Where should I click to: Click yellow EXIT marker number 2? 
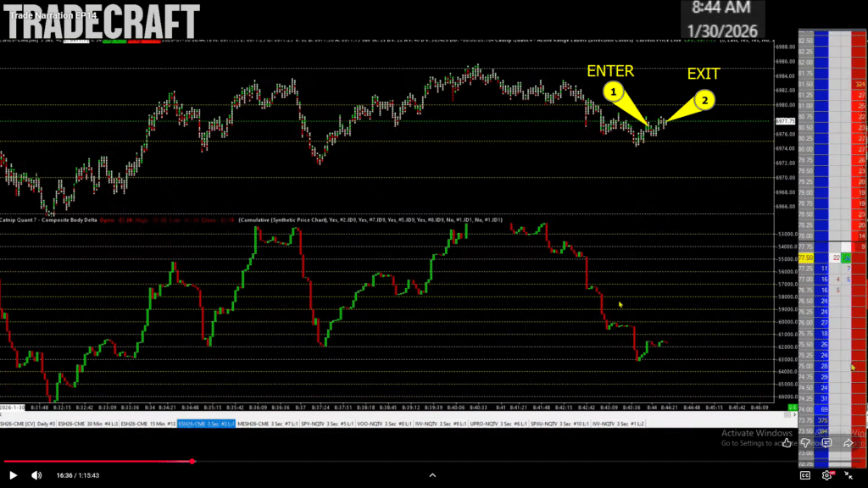(x=704, y=100)
